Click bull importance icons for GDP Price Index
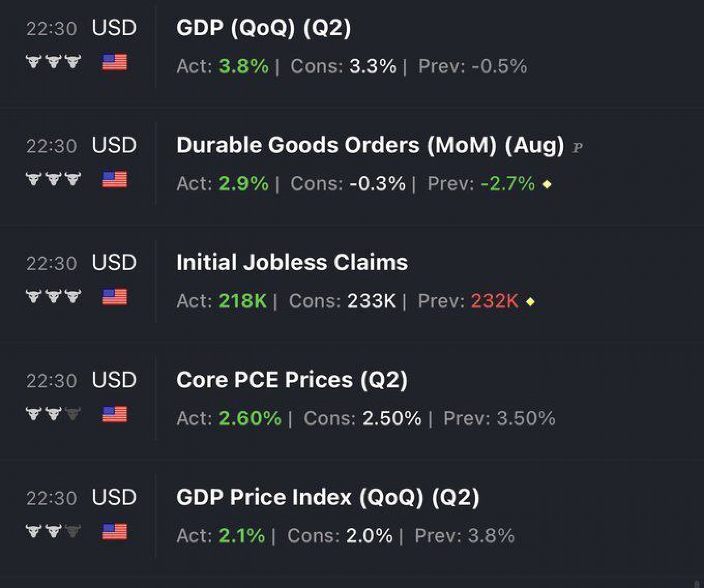The width and height of the screenshot is (704, 588). point(53,531)
